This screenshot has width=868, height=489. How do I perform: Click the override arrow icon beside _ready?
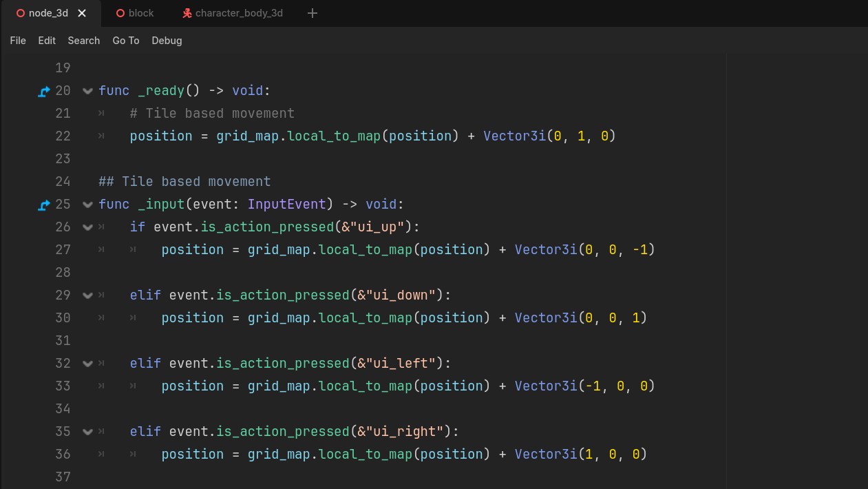coord(44,91)
